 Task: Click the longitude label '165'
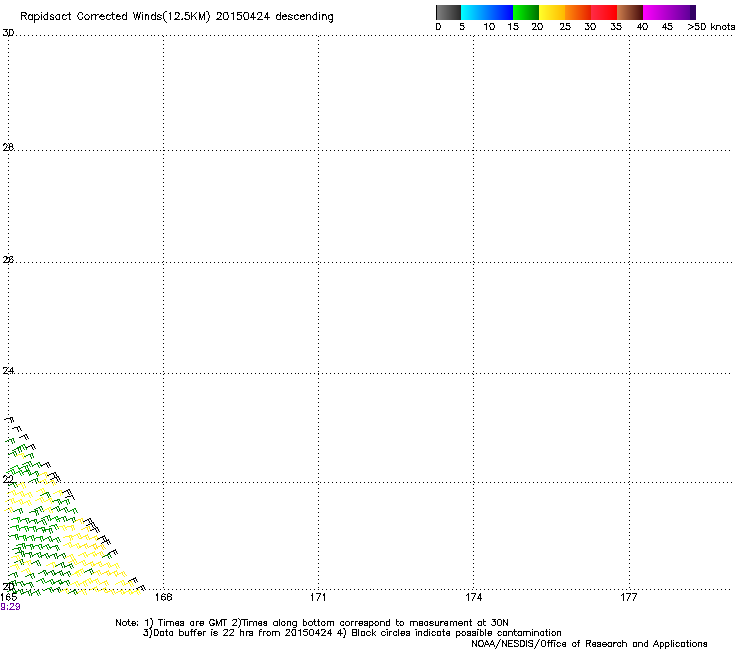coord(8,597)
